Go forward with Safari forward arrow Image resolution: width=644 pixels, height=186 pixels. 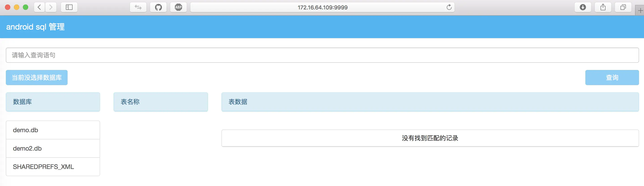[51, 7]
